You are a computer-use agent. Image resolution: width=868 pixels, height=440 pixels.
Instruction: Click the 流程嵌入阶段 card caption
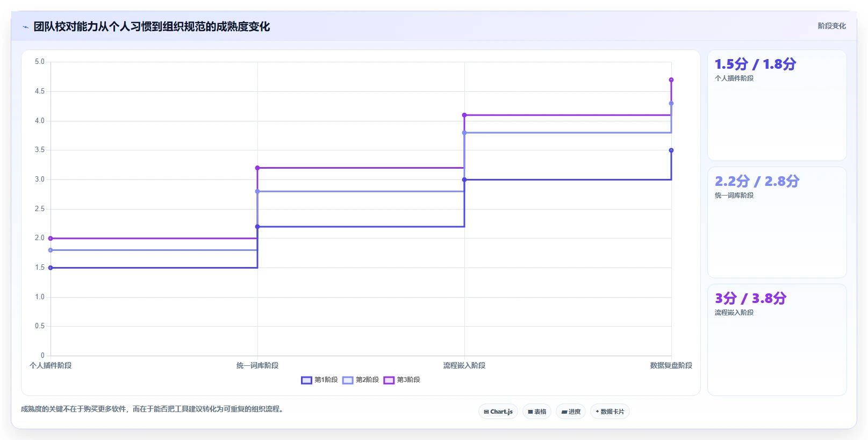[x=734, y=313]
